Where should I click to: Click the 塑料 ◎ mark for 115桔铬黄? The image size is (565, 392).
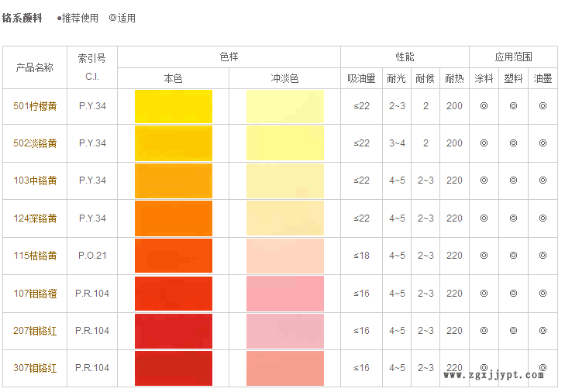tap(513, 256)
